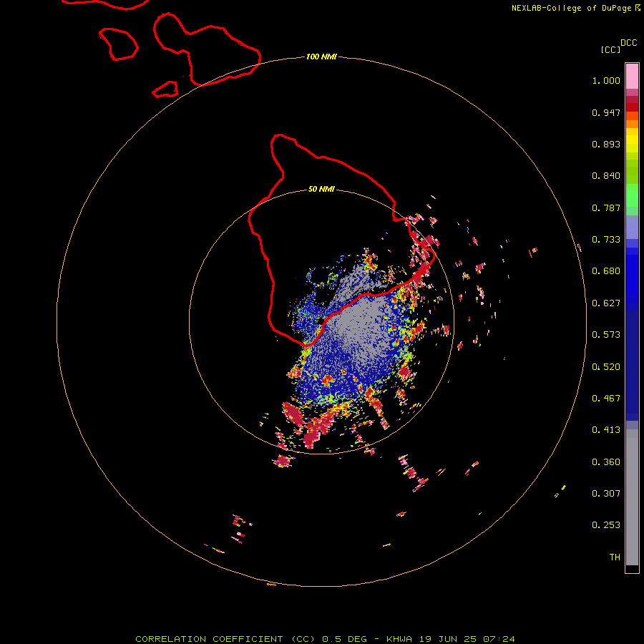Click the Correlation Coefficient caption at bottom

(325, 639)
